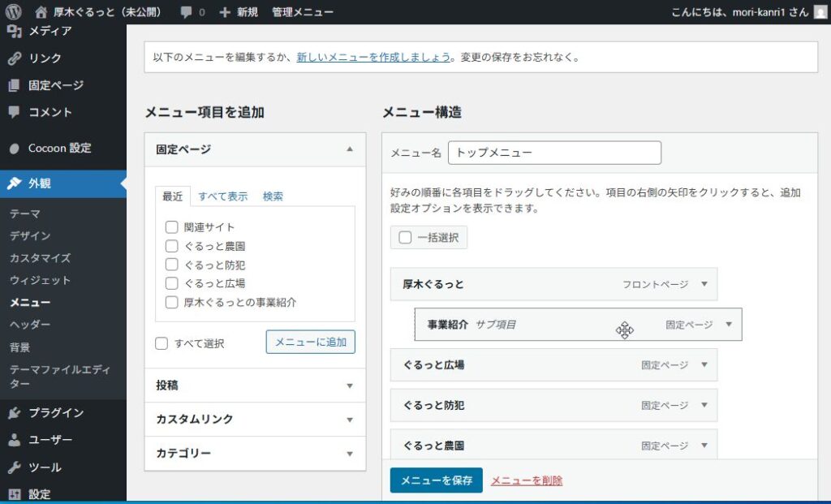Viewport: 831px width, 504px height.
Task: Click the comments bubble icon in admin bar
Action: (186, 12)
